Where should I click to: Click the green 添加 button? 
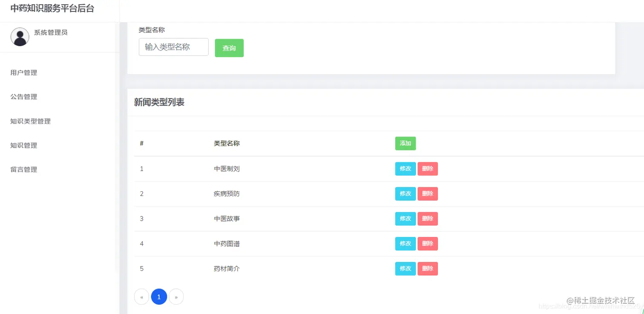(405, 144)
